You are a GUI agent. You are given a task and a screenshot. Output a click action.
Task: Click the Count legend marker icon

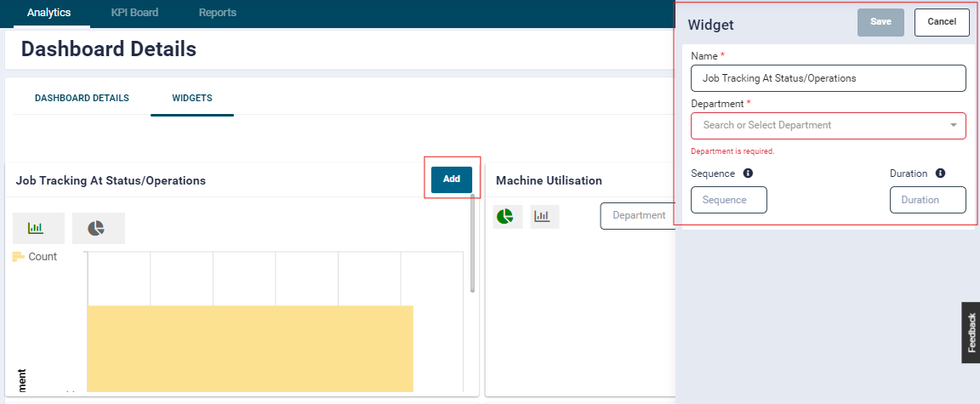[x=18, y=257]
